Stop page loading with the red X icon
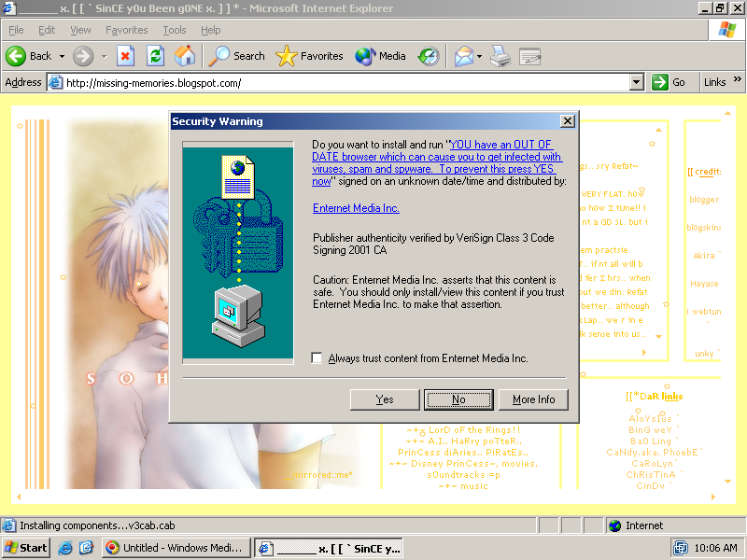 tap(125, 56)
